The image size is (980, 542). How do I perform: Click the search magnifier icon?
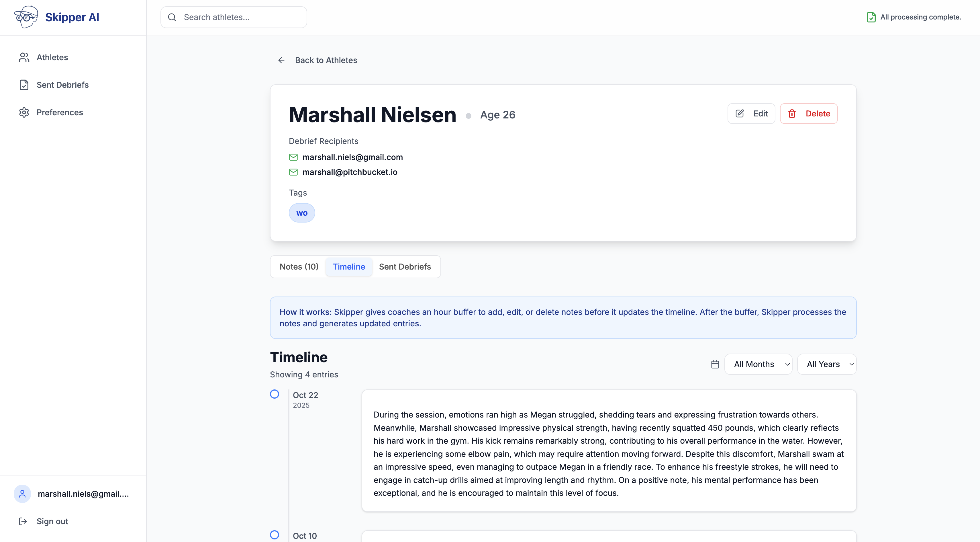point(172,17)
